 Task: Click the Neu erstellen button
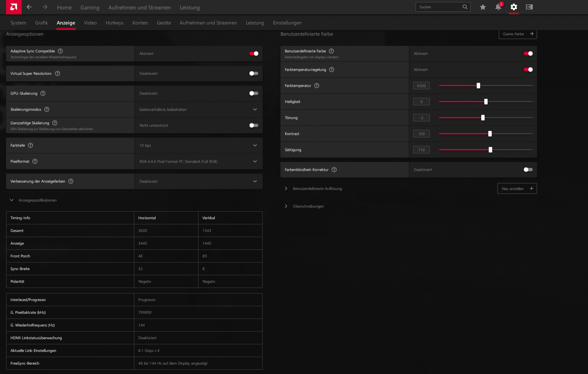[x=517, y=189]
